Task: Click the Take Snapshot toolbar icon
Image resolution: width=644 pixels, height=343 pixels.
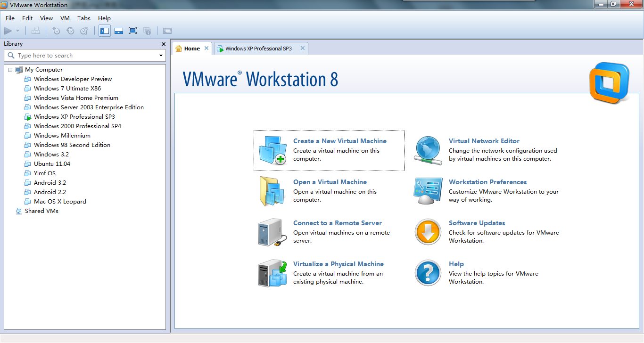Action: (56, 31)
